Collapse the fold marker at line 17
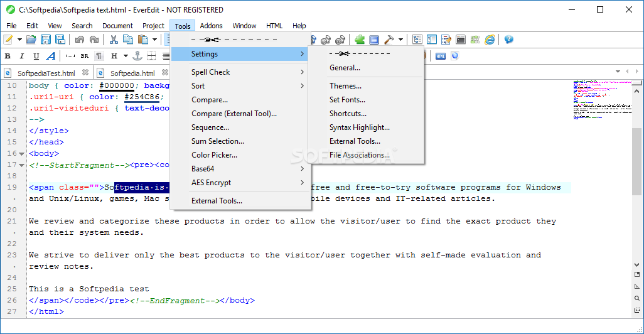 22,165
